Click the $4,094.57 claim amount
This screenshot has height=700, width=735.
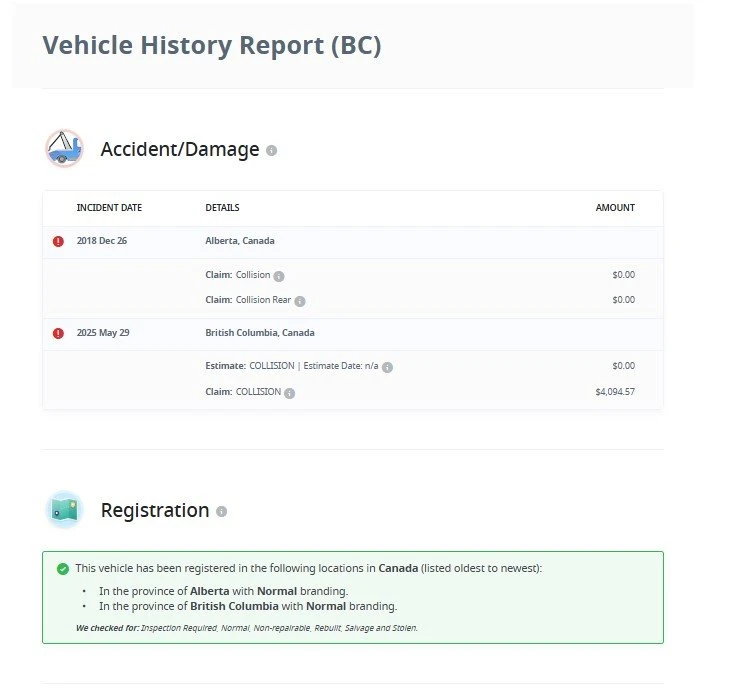(x=615, y=392)
